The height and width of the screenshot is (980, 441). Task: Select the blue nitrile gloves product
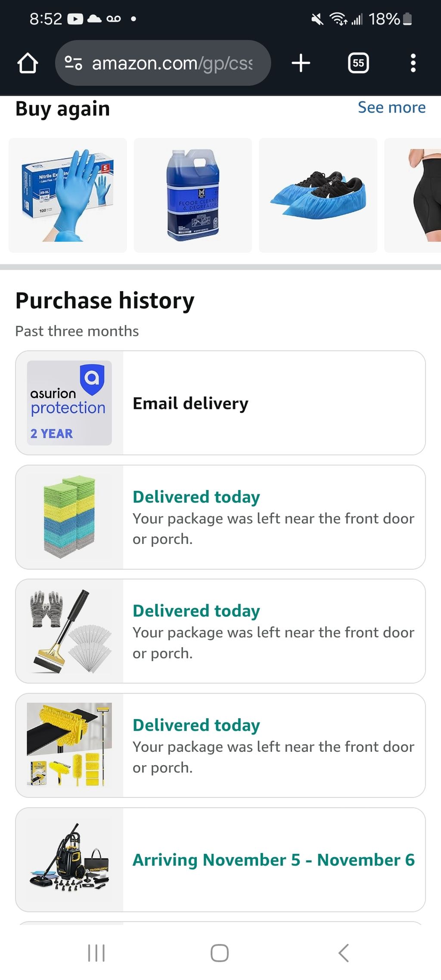68,195
